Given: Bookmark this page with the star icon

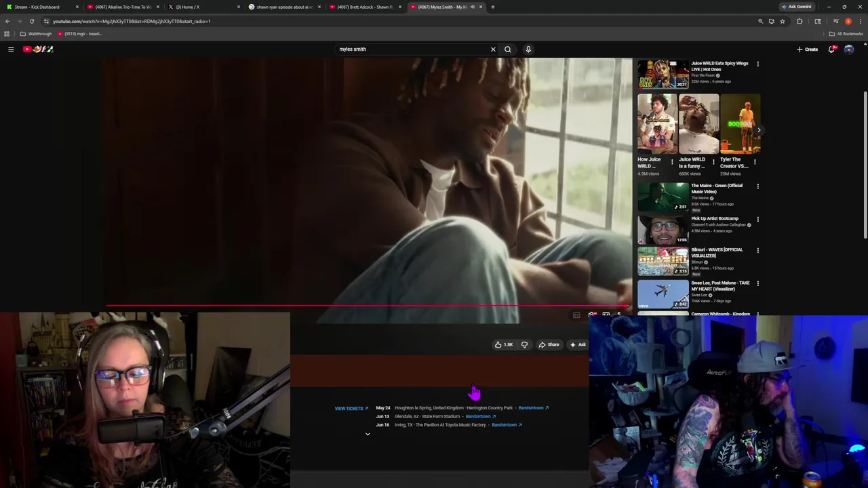Looking at the screenshot, I should click(783, 21).
